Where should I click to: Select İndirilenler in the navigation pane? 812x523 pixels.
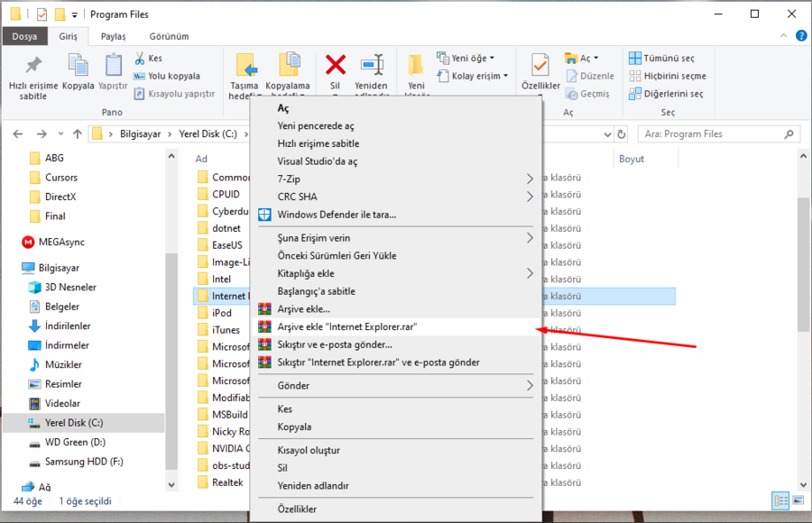(60, 326)
